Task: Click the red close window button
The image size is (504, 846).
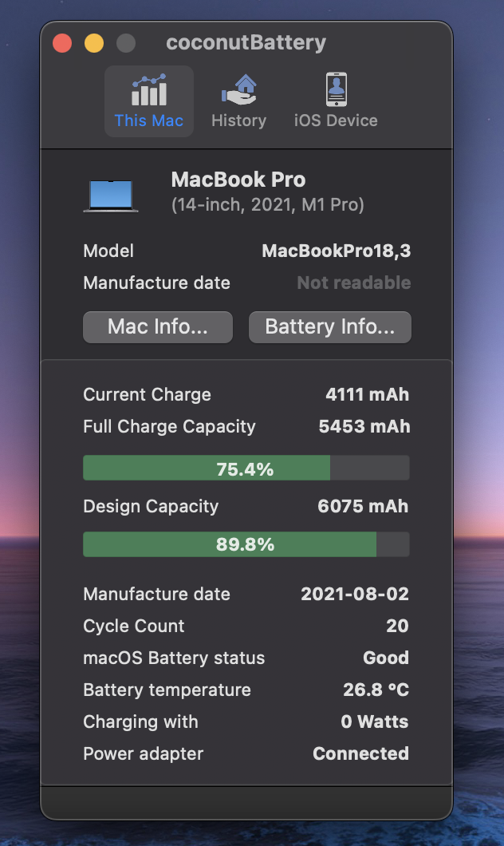Action: [62, 43]
